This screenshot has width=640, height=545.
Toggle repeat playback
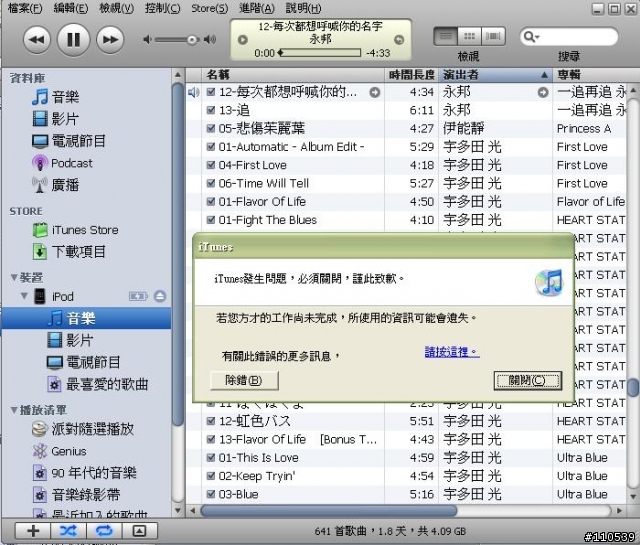pos(104,531)
